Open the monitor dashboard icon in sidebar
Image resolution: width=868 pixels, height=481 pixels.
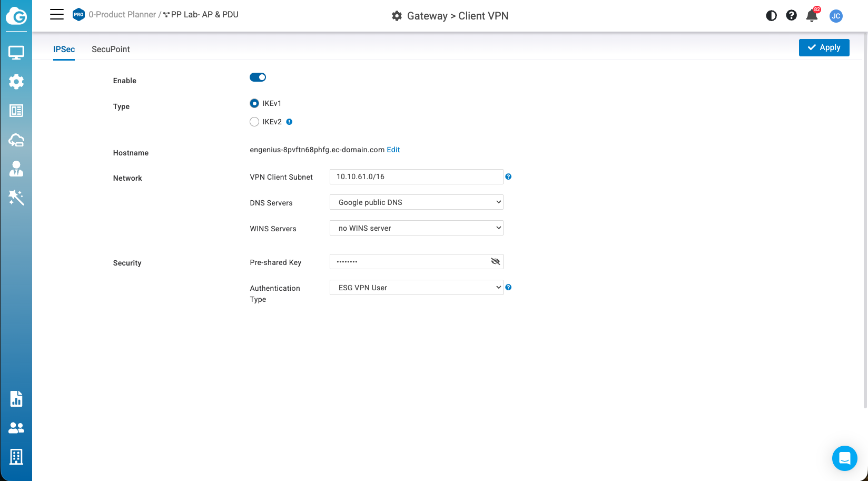point(16,53)
